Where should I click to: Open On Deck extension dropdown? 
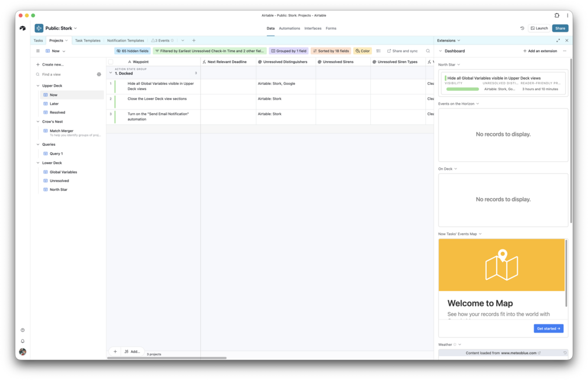456,169
